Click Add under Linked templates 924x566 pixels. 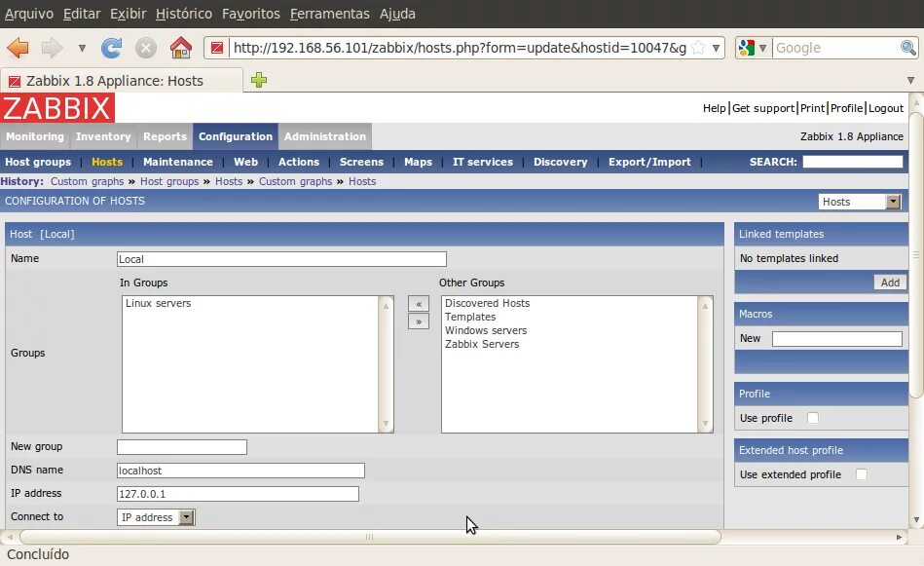[x=890, y=283]
